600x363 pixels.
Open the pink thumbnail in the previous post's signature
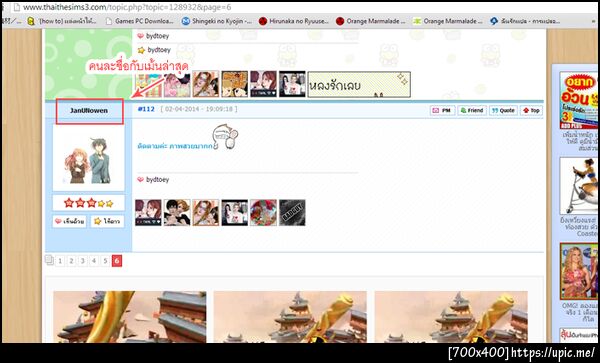click(x=177, y=84)
